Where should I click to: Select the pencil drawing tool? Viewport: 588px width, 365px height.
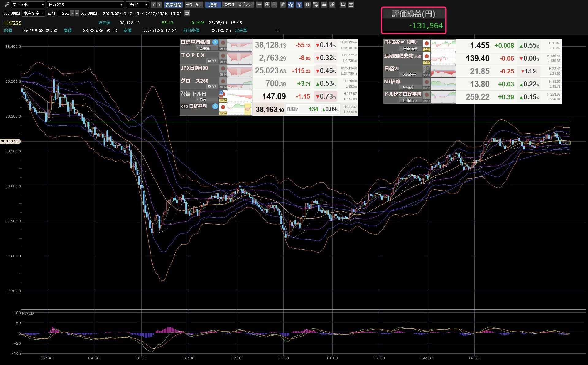283,5
